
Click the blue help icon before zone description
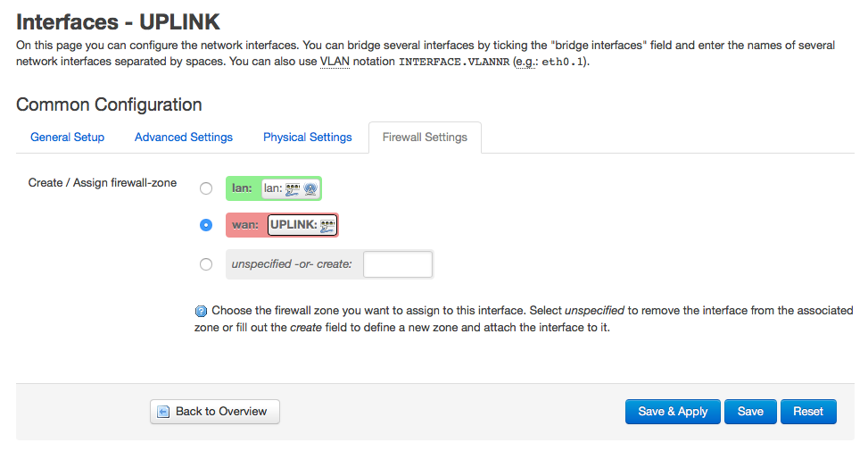tap(201, 311)
